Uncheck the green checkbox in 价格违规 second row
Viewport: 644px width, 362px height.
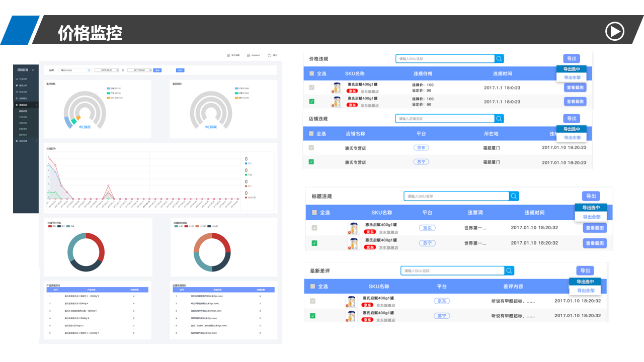312,102
